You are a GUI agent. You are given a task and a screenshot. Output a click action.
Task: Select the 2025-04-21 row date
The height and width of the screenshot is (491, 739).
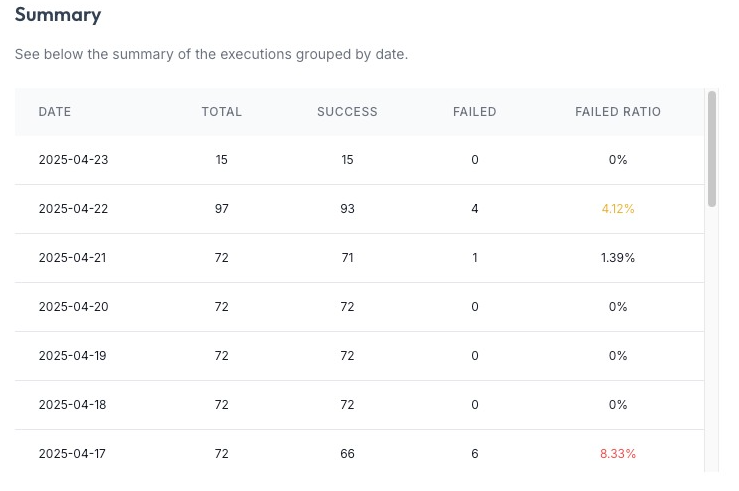[x=73, y=258]
